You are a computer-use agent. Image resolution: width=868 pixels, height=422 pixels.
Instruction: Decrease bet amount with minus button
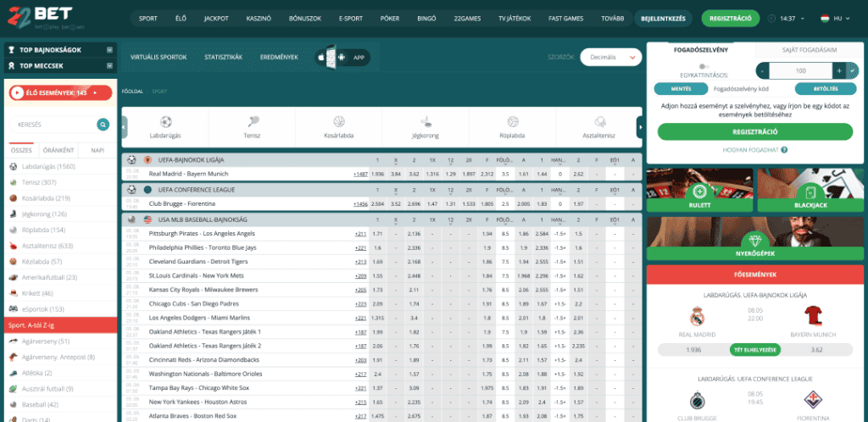(x=764, y=71)
